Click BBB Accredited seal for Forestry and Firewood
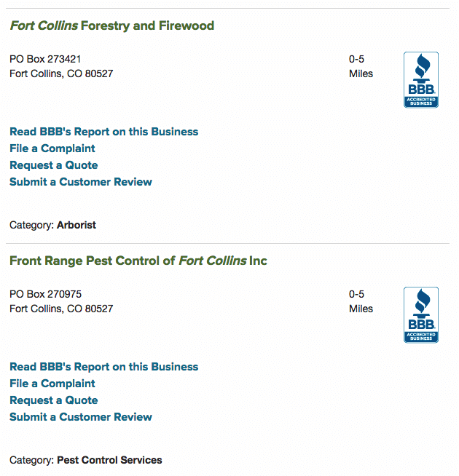 pyautogui.click(x=421, y=80)
